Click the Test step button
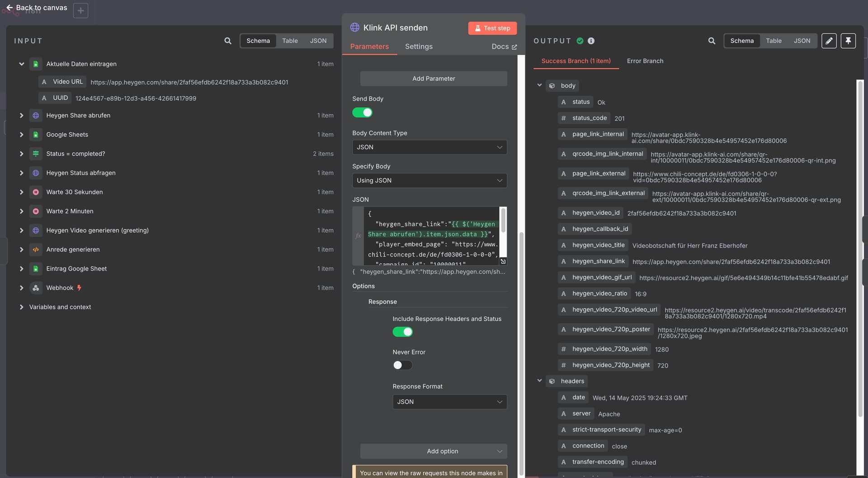The image size is (868, 478). pos(492,28)
